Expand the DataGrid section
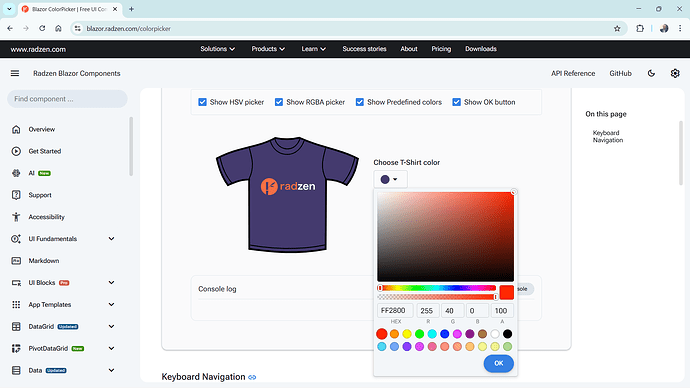 pyautogui.click(x=111, y=326)
